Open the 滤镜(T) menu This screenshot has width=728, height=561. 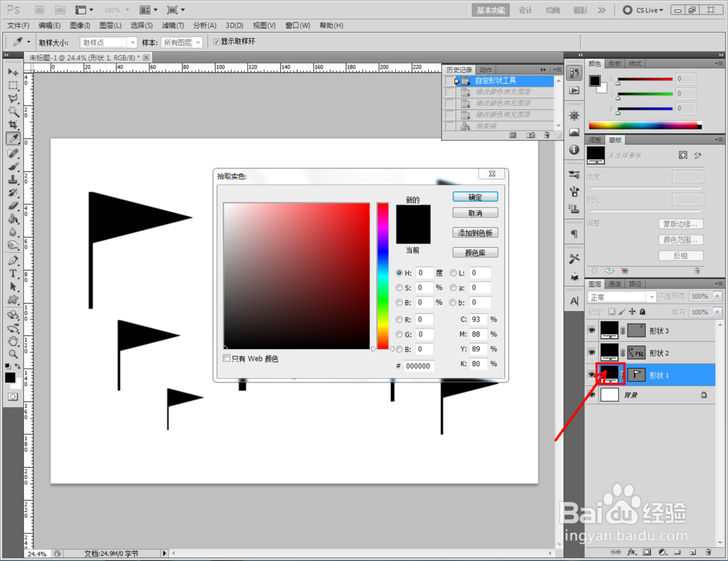[x=173, y=25]
